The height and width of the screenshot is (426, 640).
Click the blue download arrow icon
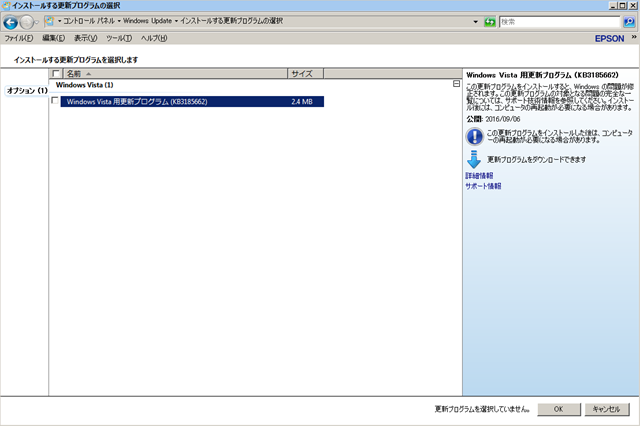tap(474, 159)
